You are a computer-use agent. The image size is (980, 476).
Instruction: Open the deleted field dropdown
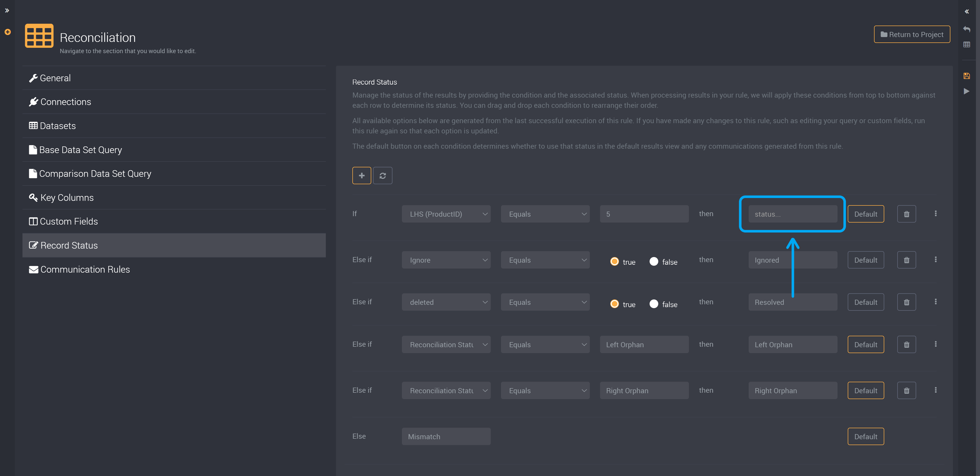[446, 302]
